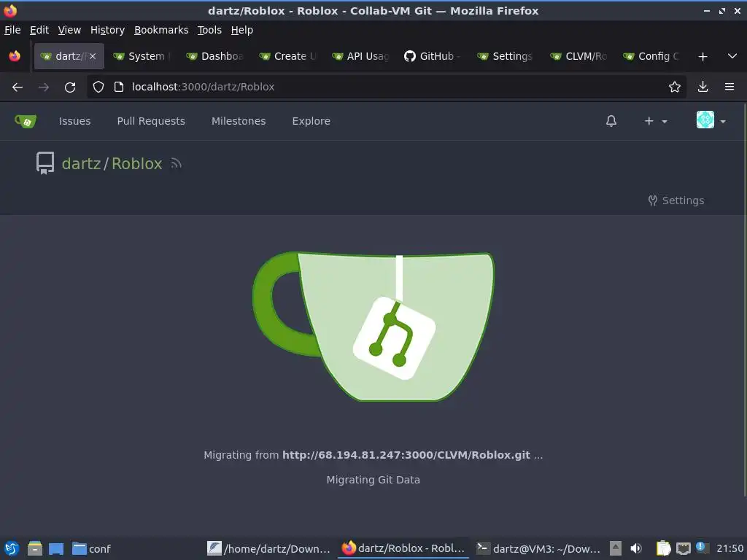Open the volume speaker tray icon

(636, 548)
